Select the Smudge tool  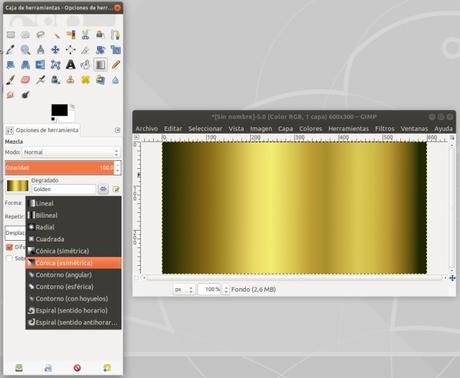[11, 95]
